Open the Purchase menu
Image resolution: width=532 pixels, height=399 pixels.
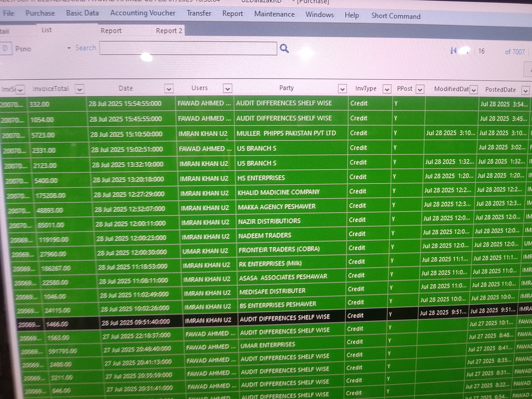point(40,13)
